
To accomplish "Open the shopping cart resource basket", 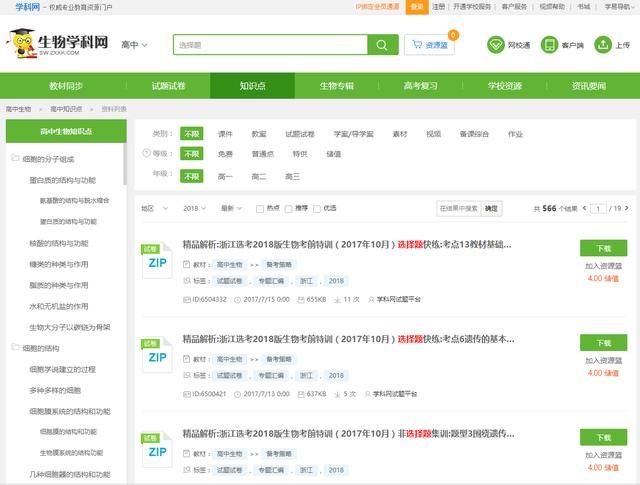I will [x=429, y=45].
